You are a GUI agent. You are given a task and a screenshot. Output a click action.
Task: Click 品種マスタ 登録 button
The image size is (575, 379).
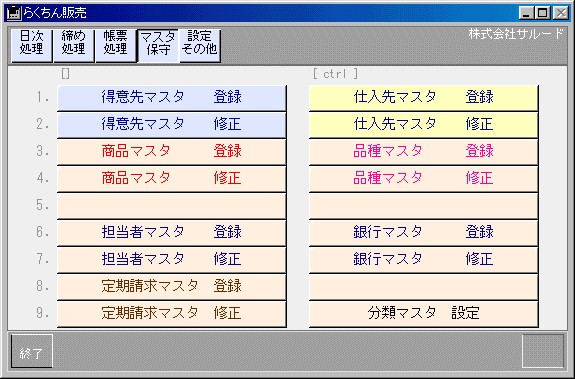click(x=424, y=152)
